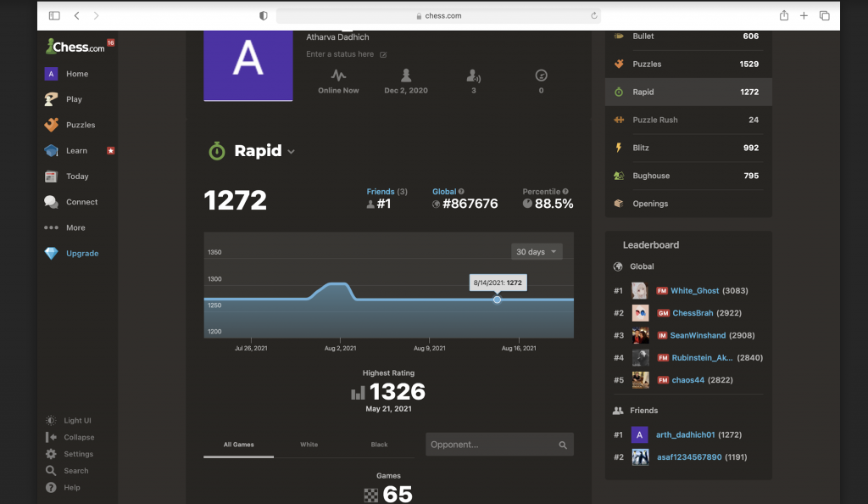Click the Upgrade diamond link

(x=82, y=253)
